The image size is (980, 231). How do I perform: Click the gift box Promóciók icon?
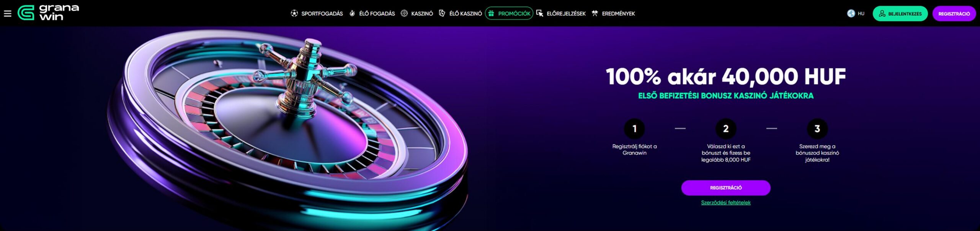[x=491, y=13]
